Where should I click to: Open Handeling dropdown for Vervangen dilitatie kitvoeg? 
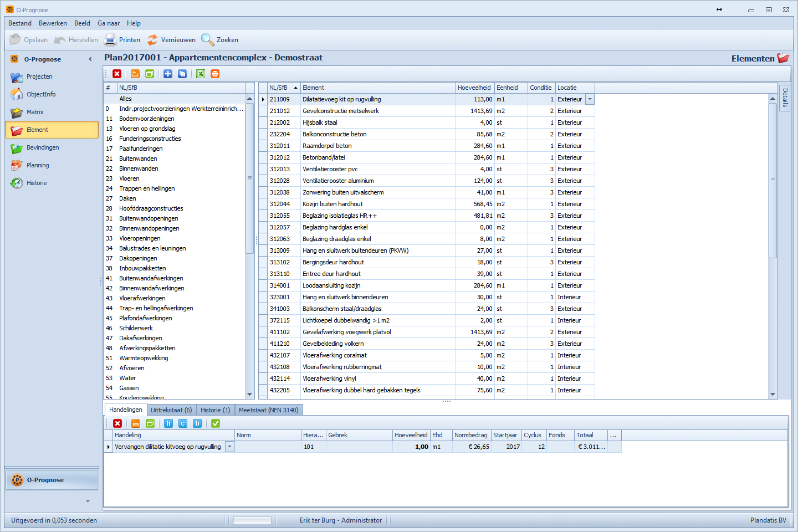229,447
